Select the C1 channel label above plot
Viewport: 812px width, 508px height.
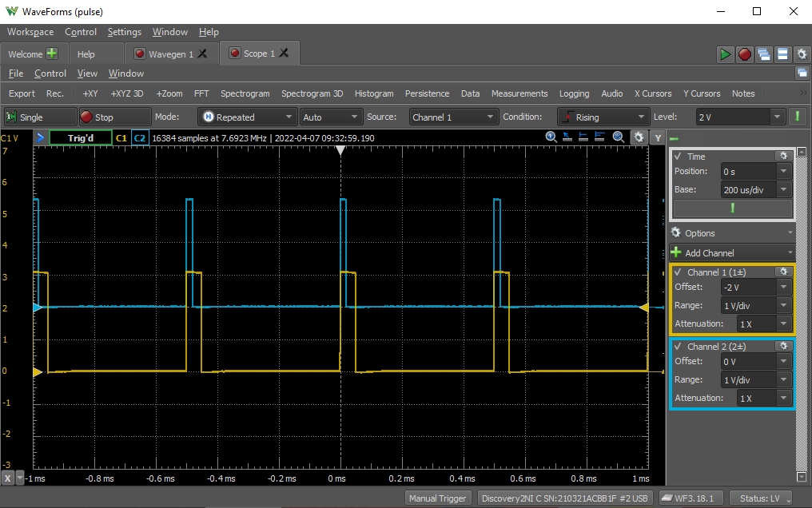point(121,138)
